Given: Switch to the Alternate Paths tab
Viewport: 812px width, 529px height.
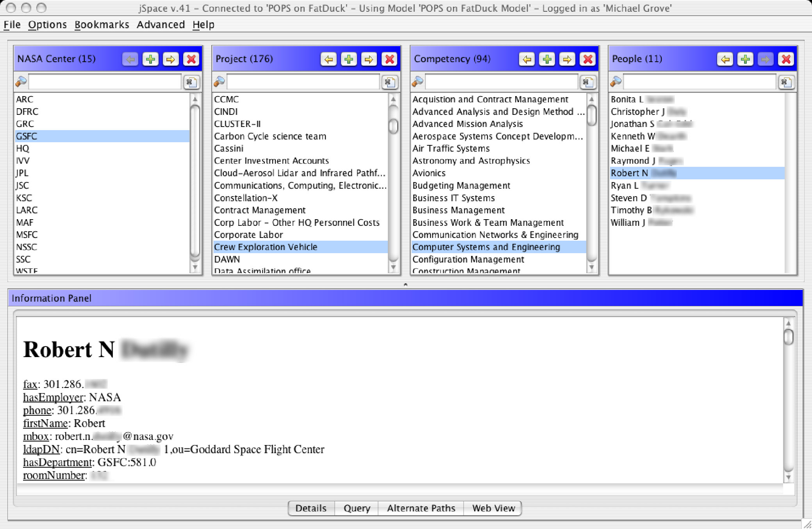Looking at the screenshot, I should [421, 508].
